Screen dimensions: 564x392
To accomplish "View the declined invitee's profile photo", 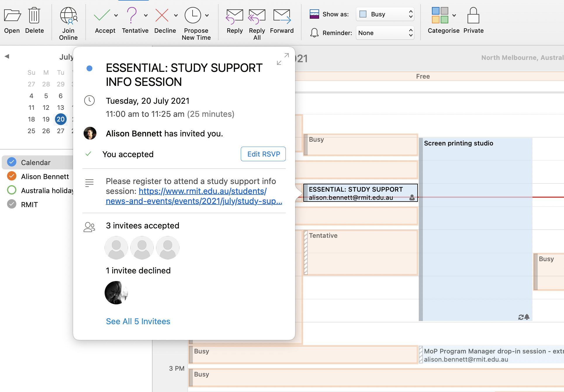I will [x=116, y=293].
